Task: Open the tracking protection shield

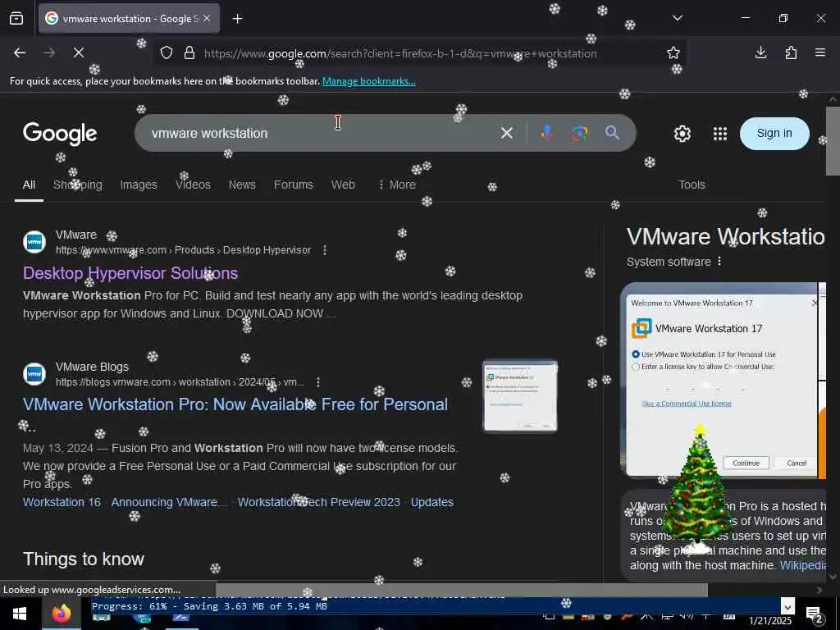Action: click(167, 53)
